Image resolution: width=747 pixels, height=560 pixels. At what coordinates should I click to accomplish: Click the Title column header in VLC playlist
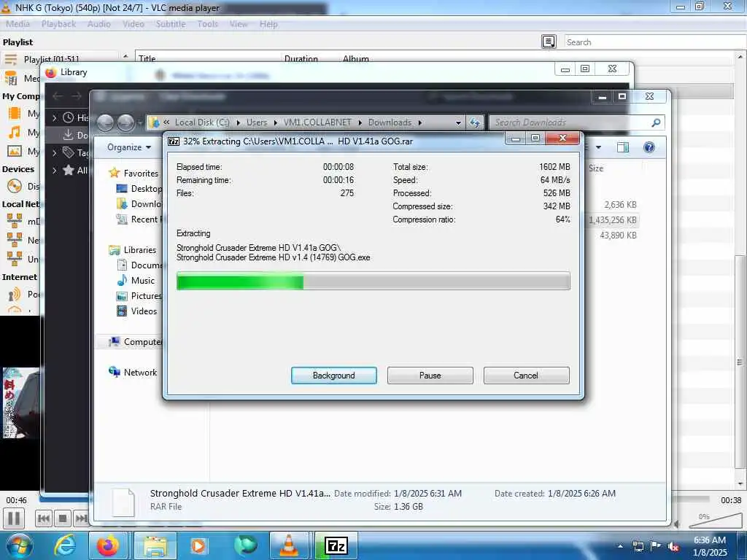click(x=147, y=58)
